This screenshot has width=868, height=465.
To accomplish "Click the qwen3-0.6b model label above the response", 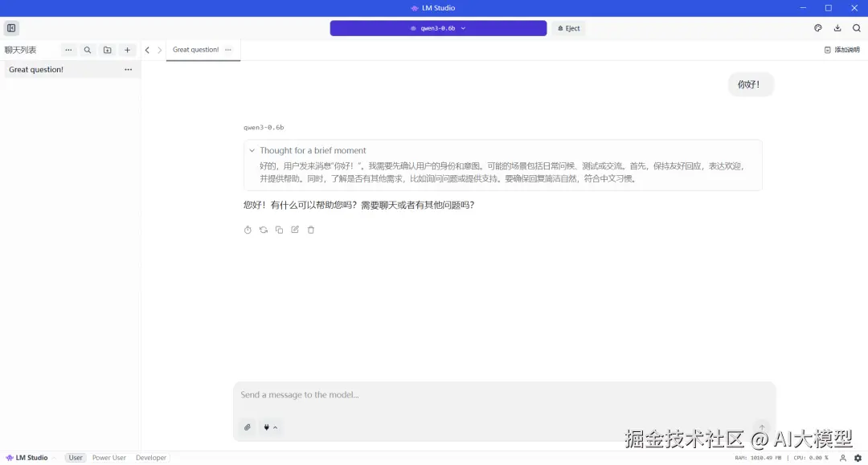I will pyautogui.click(x=264, y=128).
